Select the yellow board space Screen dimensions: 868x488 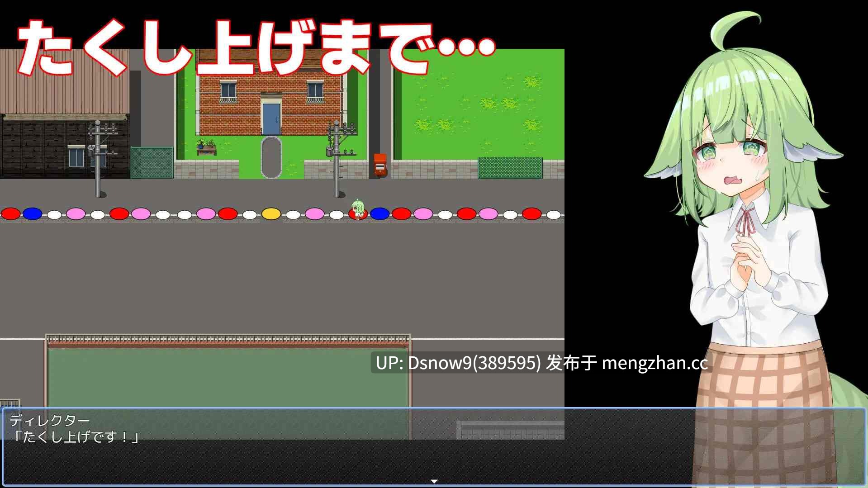point(271,213)
